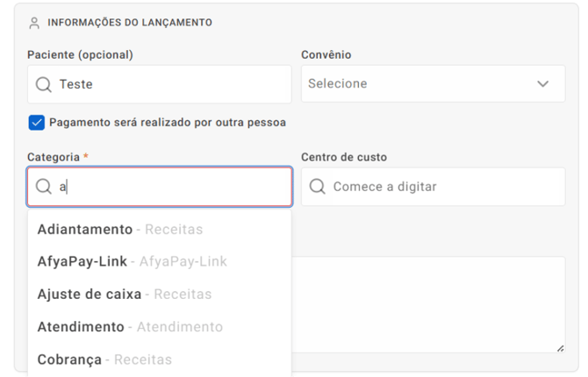Click the search icon in Paciente field
Viewport: 588px width, 377px height.
(44, 84)
